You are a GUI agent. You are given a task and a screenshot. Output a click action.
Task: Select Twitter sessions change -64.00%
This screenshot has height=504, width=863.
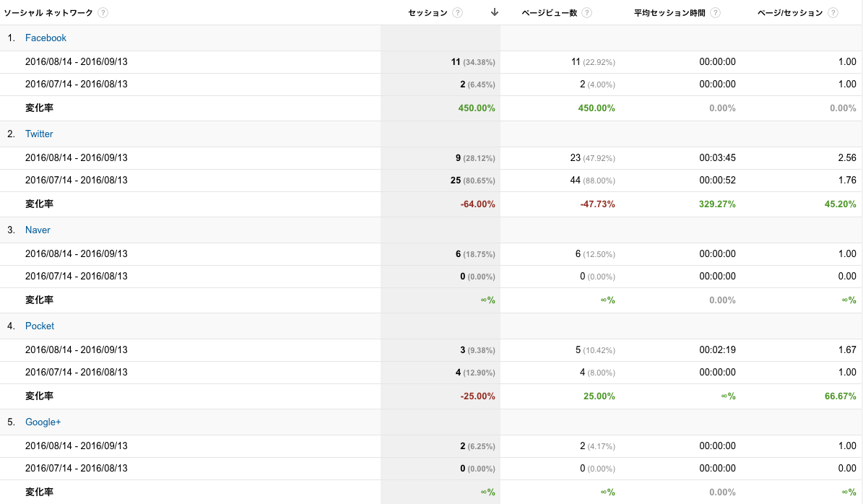coord(478,204)
